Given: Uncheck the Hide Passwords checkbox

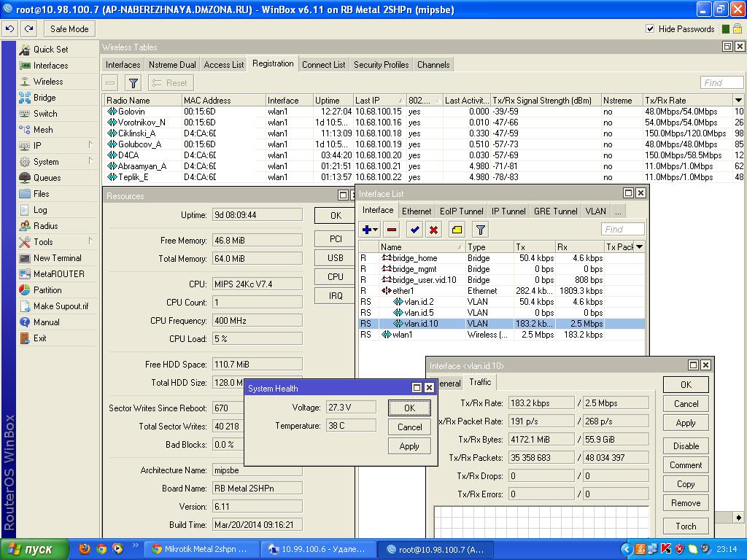Looking at the screenshot, I should click(x=650, y=29).
